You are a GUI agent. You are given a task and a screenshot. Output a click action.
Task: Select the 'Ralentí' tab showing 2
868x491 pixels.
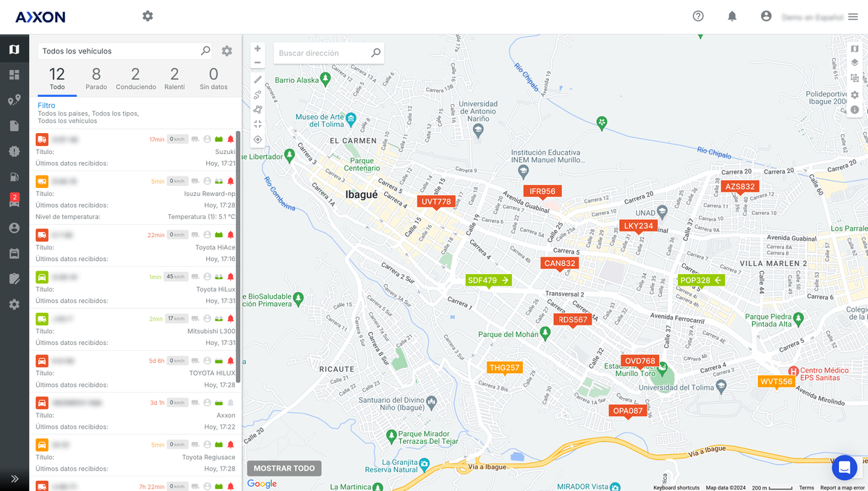[x=174, y=79]
